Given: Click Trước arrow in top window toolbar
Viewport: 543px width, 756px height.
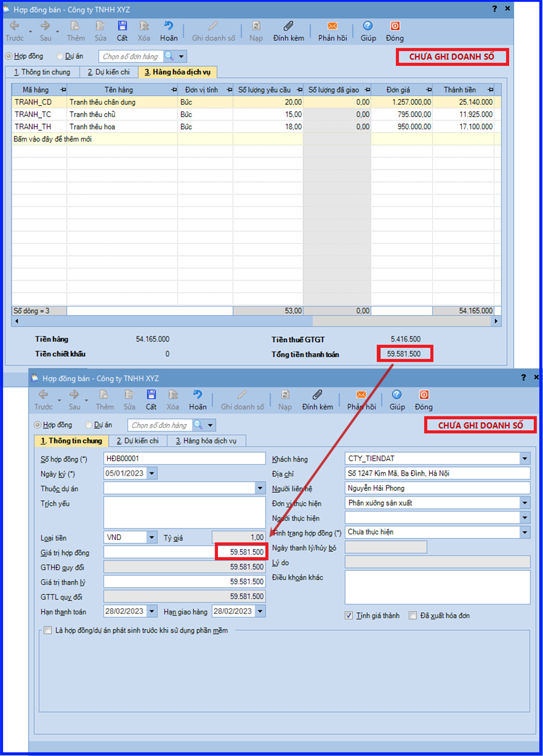Looking at the screenshot, I should (x=14, y=26).
